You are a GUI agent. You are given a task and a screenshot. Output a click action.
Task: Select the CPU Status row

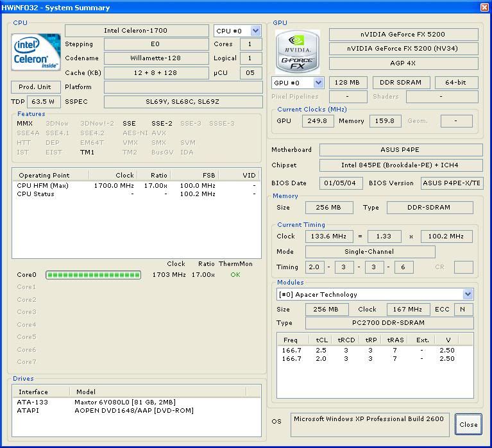coord(136,194)
